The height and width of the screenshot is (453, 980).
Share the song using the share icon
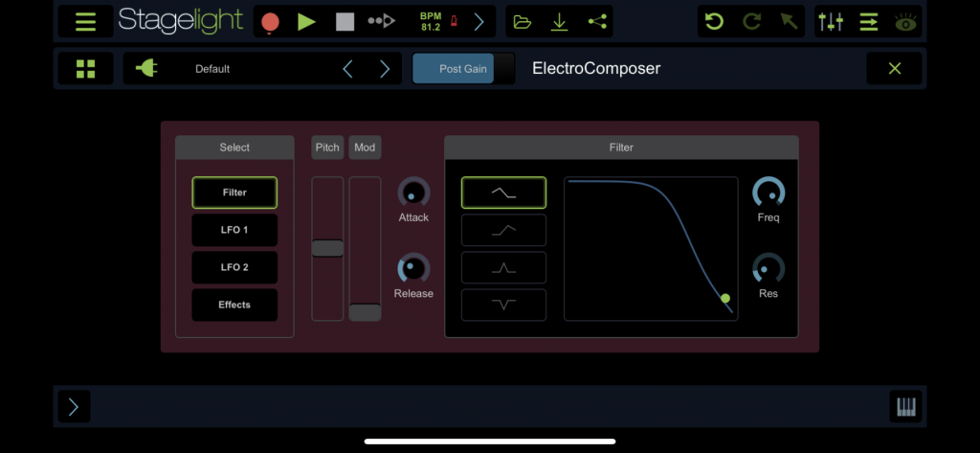pos(597,22)
